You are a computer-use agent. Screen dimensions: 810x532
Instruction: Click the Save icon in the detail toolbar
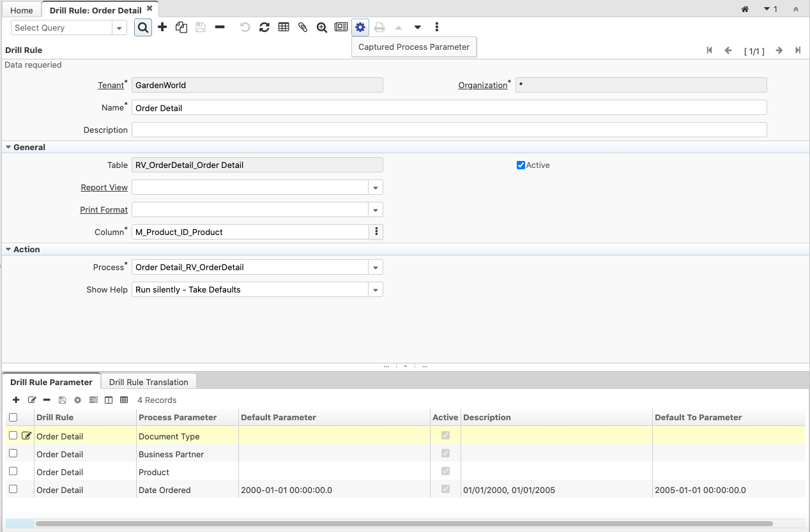[62, 400]
